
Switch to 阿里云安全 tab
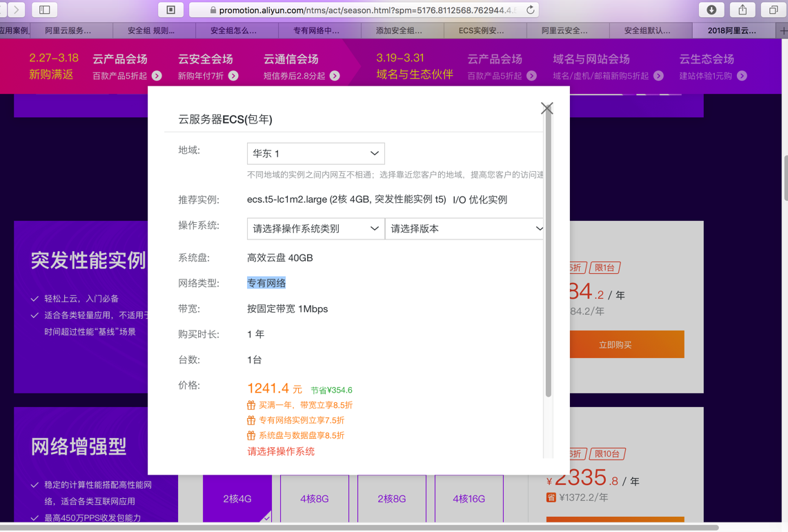pos(568,30)
